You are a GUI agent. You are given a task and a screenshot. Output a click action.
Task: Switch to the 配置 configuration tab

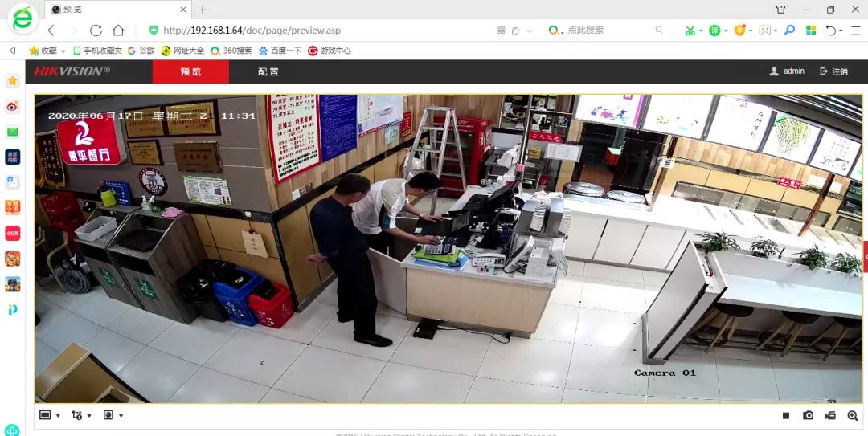pos(268,71)
